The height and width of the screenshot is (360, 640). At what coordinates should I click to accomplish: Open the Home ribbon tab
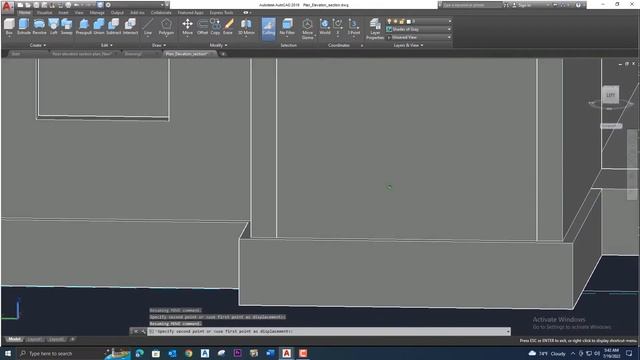click(24, 13)
